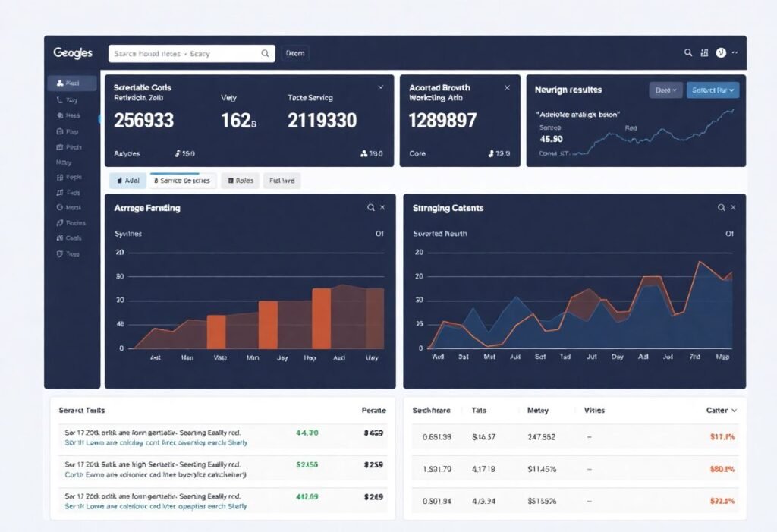Screen dimensions: 777x532
Task: Click the button next to the search box
Action: tap(295, 54)
